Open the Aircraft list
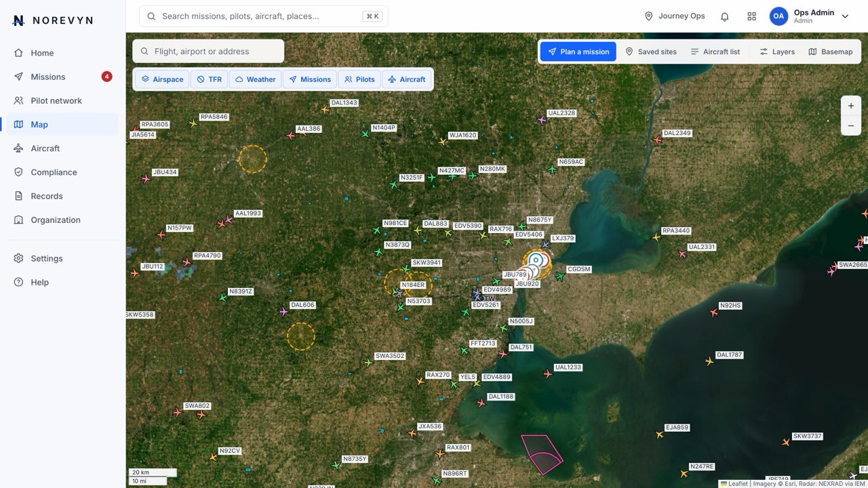This screenshot has width=868, height=488. click(715, 52)
